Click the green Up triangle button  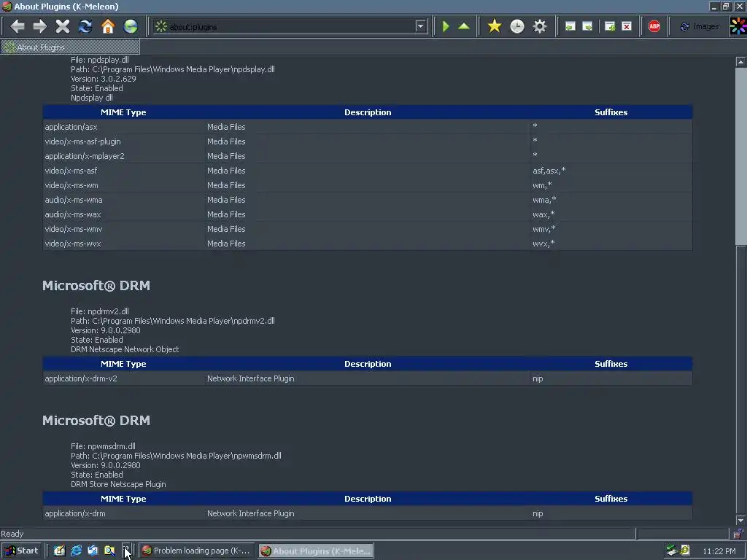[463, 26]
